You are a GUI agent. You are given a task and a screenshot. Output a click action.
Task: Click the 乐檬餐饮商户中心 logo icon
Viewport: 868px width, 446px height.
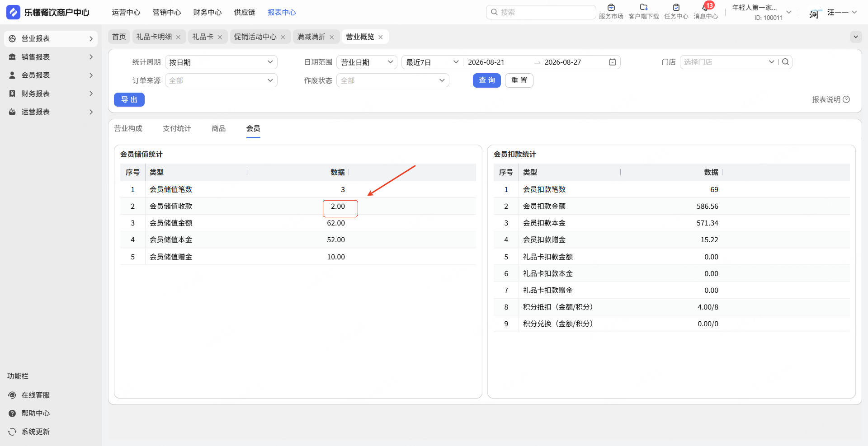coord(13,12)
